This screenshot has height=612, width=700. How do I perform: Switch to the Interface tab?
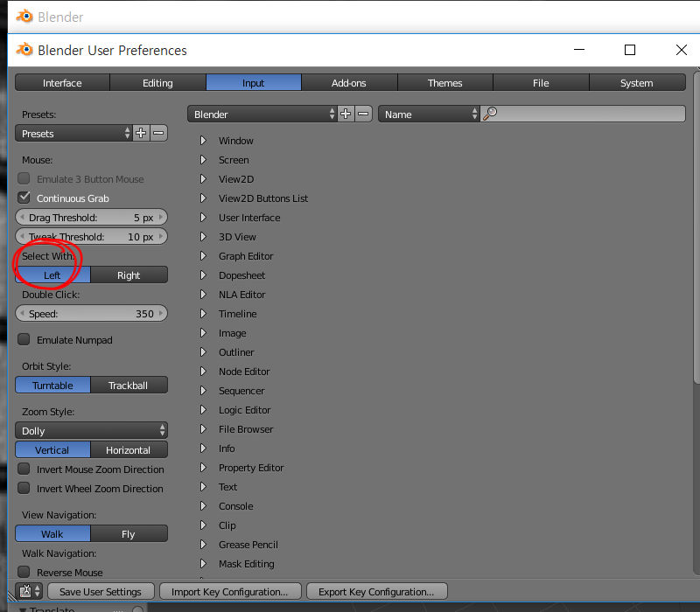coord(62,82)
